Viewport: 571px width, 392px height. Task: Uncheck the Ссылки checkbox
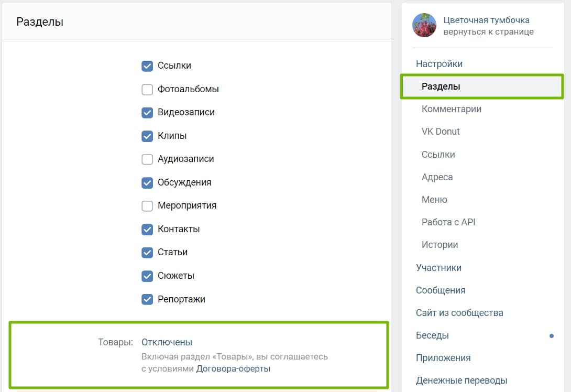tap(147, 66)
